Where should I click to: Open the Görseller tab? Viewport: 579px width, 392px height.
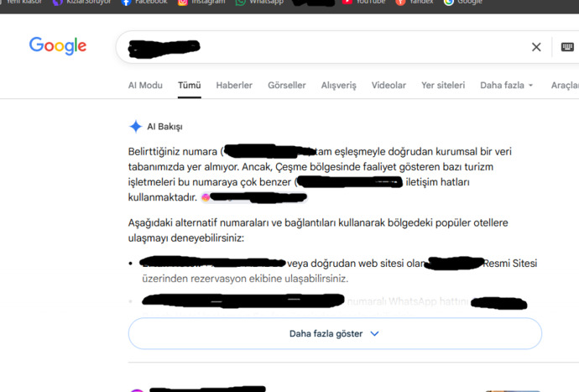point(286,86)
